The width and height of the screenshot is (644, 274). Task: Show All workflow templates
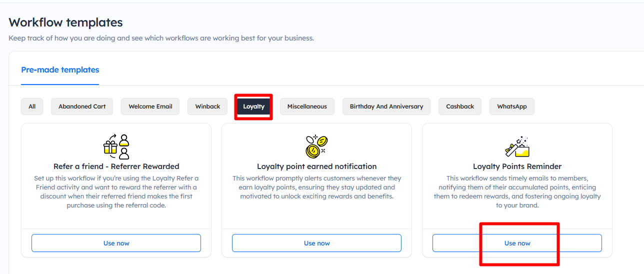[x=32, y=106]
